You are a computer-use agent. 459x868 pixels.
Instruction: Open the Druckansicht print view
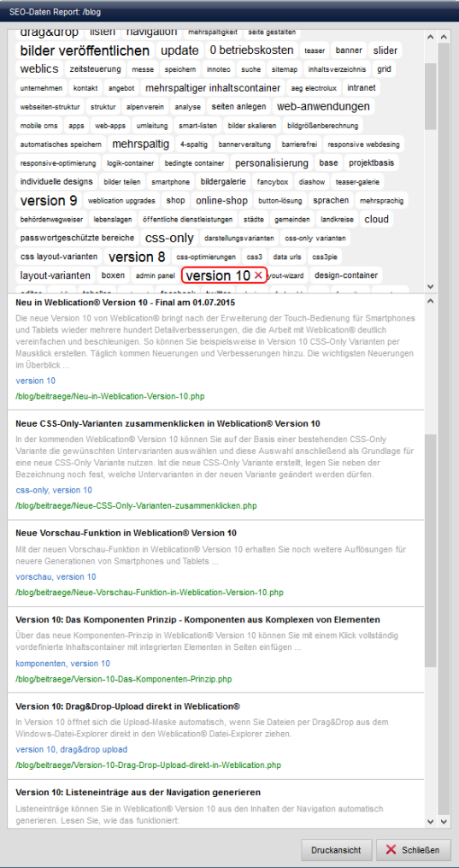(x=336, y=850)
